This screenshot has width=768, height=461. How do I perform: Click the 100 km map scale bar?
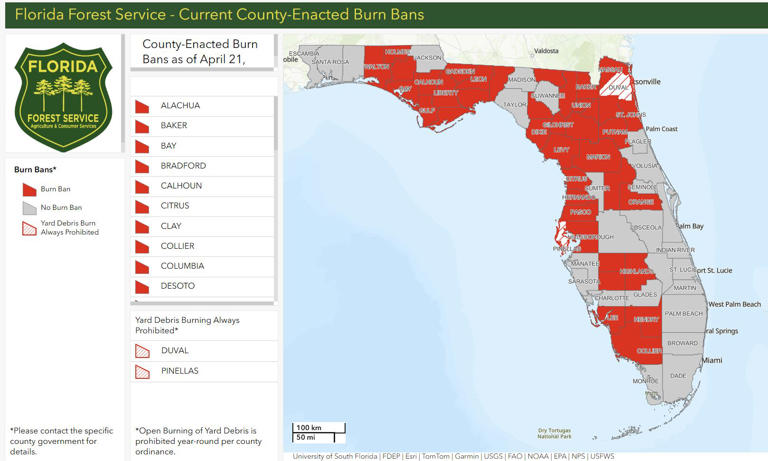(x=319, y=428)
